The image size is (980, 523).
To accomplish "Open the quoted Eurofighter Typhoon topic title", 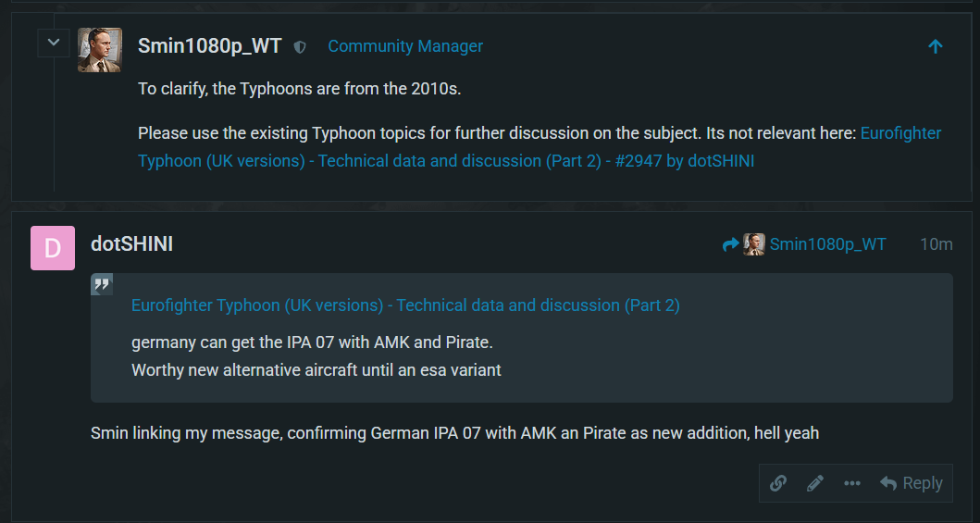I will 405,305.
